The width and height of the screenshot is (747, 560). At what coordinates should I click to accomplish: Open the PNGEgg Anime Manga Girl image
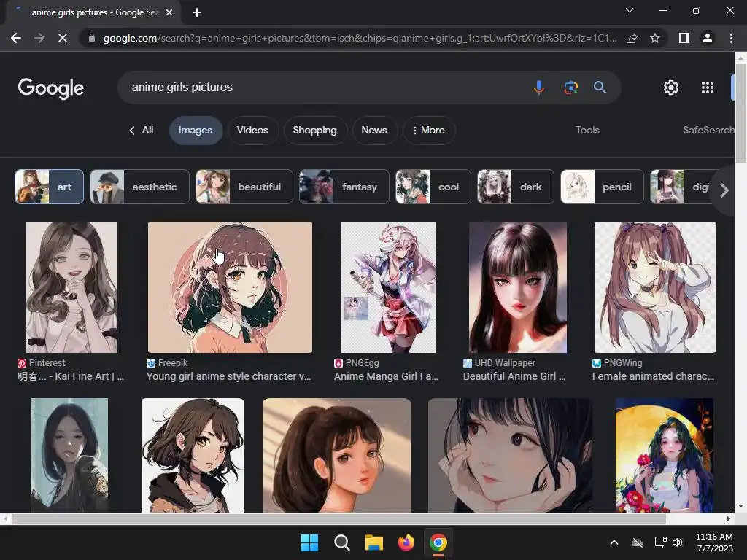pos(388,287)
